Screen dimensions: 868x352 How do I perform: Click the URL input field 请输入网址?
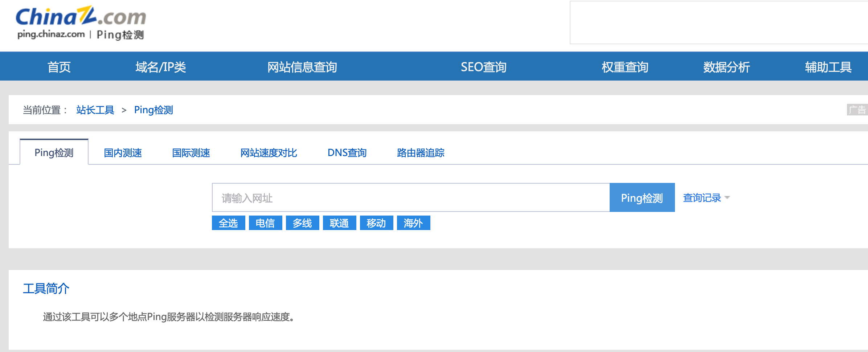pyautogui.click(x=410, y=198)
